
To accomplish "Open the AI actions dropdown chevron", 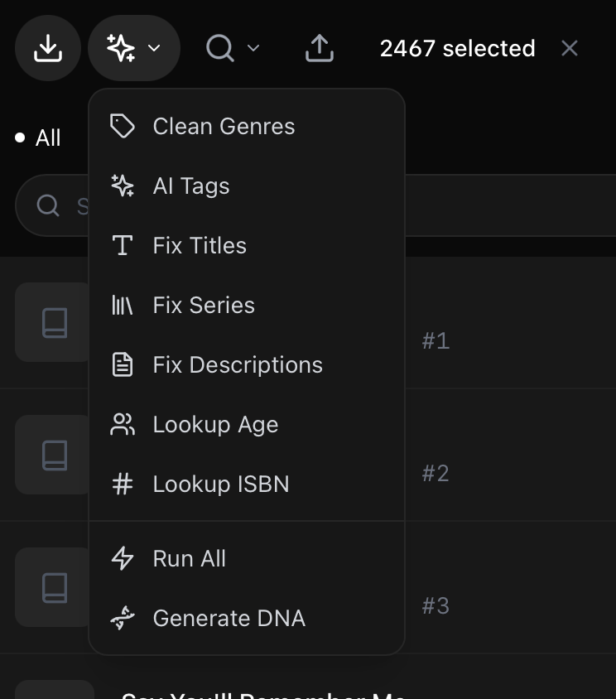I will pos(152,48).
